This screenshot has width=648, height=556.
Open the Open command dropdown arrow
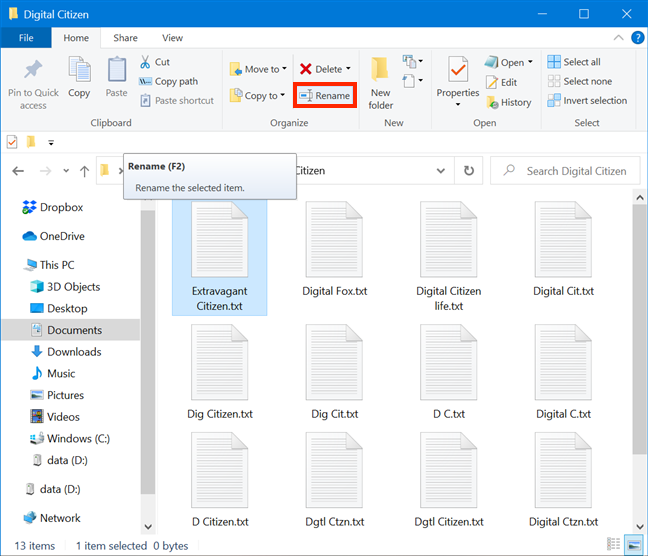pos(530,62)
